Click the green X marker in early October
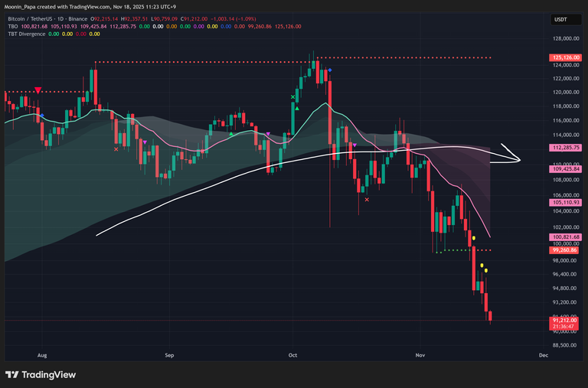This screenshot has width=588, height=388. 293,96
